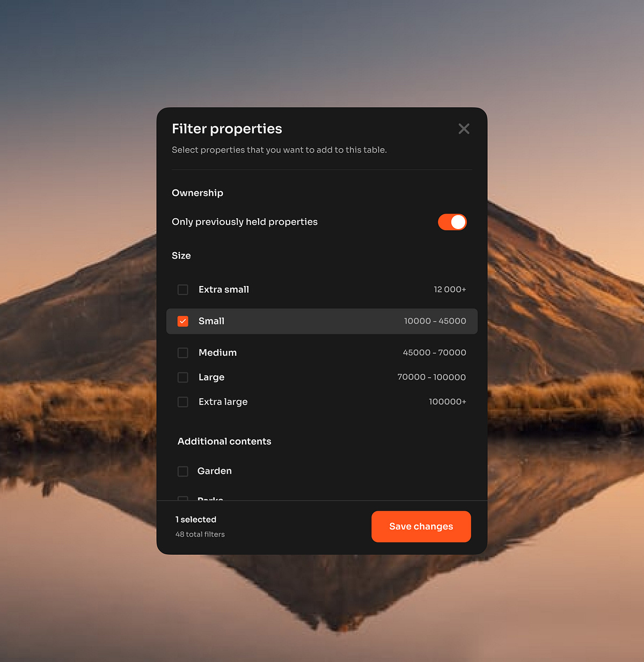Click the highlighted Small row
This screenshot has width=644, height=662.
point(322,321)
